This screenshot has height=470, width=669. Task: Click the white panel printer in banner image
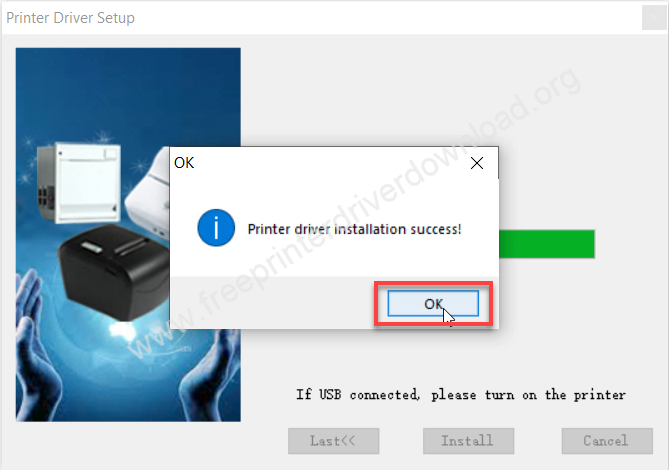pyautogui.click(x=79, y=182)
